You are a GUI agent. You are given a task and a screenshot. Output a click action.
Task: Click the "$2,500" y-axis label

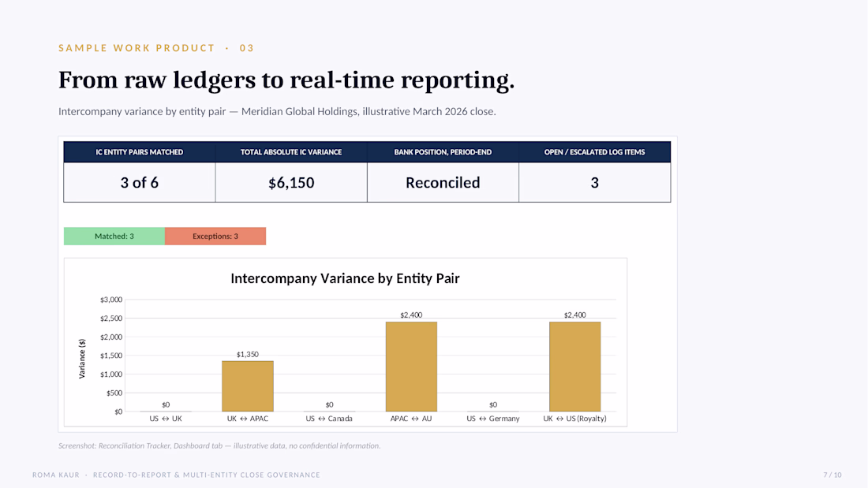click(110, 319)
